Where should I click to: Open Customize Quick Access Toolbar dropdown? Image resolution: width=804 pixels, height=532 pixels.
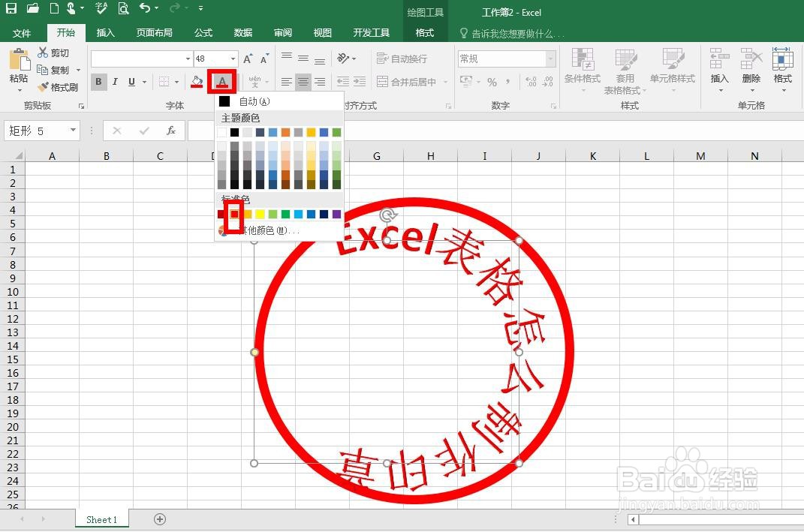tap(200, 8)
